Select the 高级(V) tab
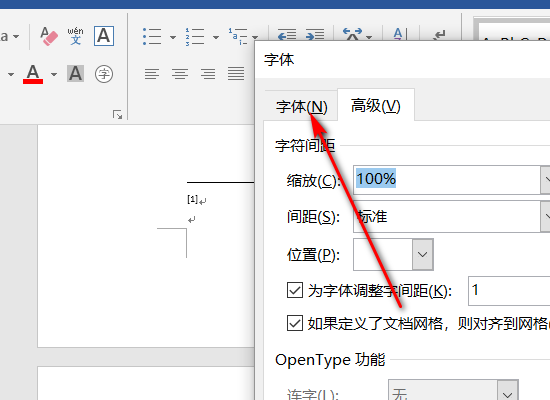The image size is (550, 400). [376, 106]
